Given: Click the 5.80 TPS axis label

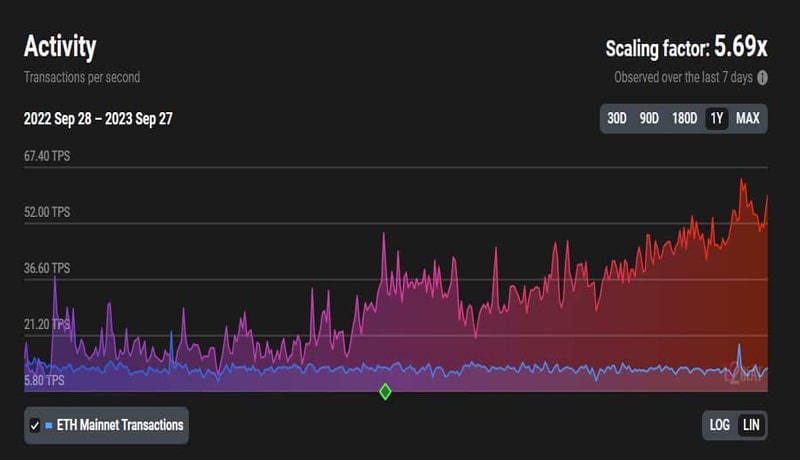Looking at the screenshot, I should 44,380.
